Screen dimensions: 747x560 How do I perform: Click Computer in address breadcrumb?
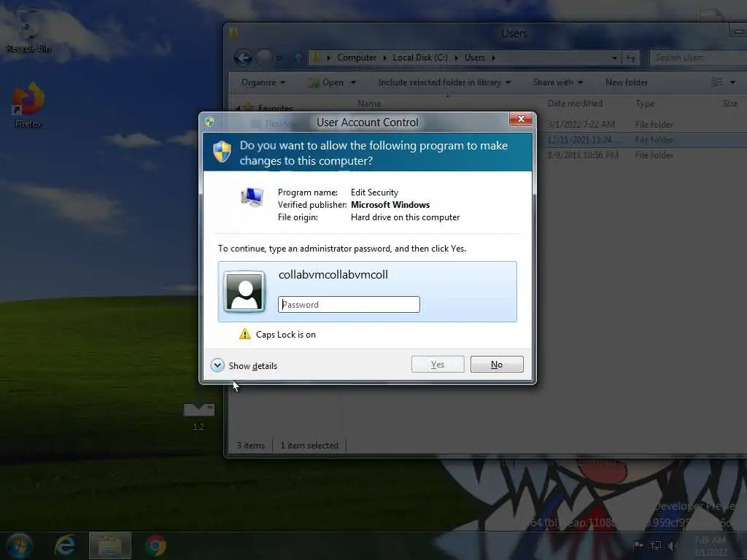pyautogui.click(x=356, y=58)
